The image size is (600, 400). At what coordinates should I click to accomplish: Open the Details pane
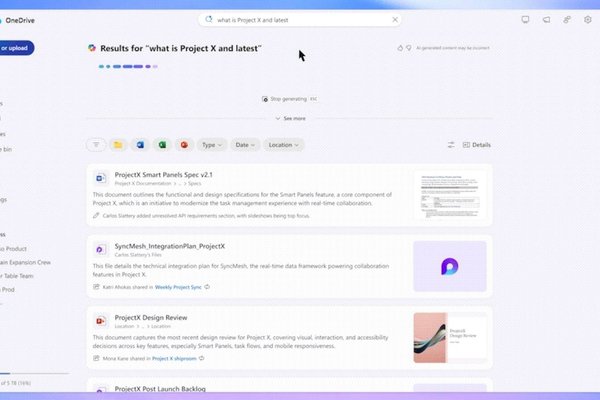tap(477, 145)
